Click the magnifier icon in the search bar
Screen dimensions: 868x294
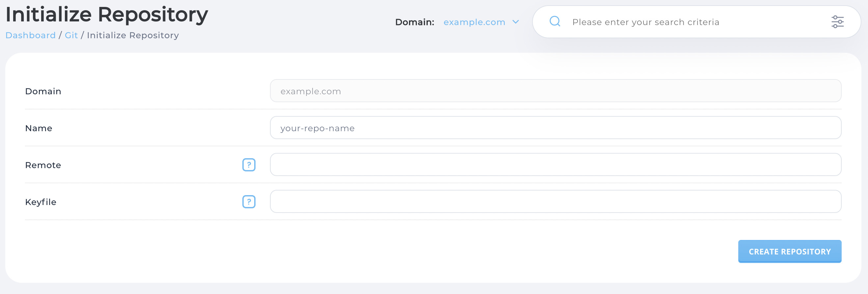pyautogui.click(x=555, y=21)
